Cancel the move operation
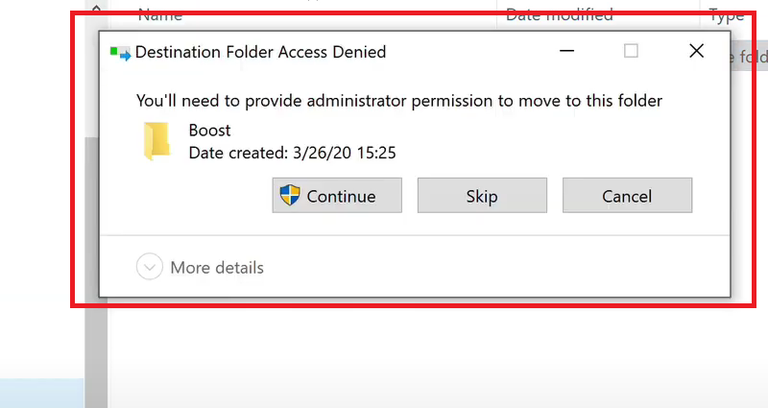This screenshot has width=768, height=408. (627, 196)
